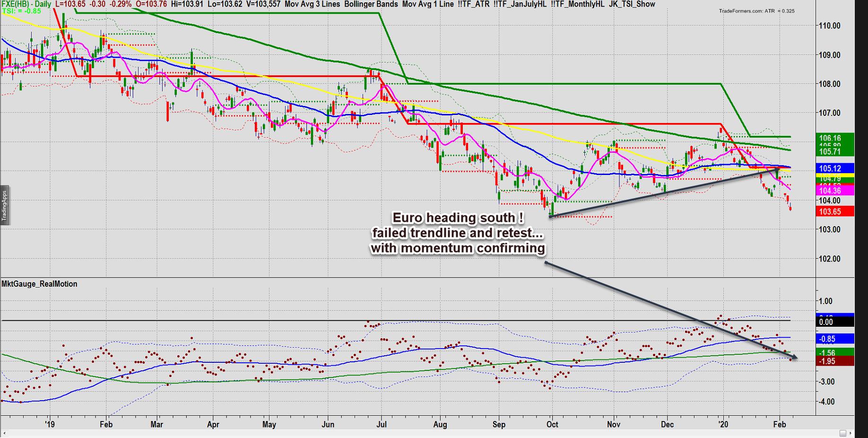Select the FXE(HB) - Daily symbol label
868x438 pixels.
point(26,4)
